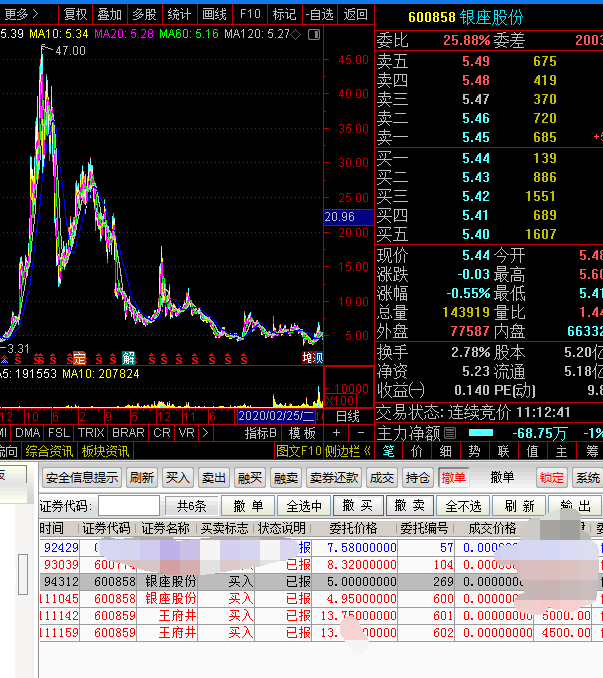Click 叠加 overlay button

(x=110, y=14)
